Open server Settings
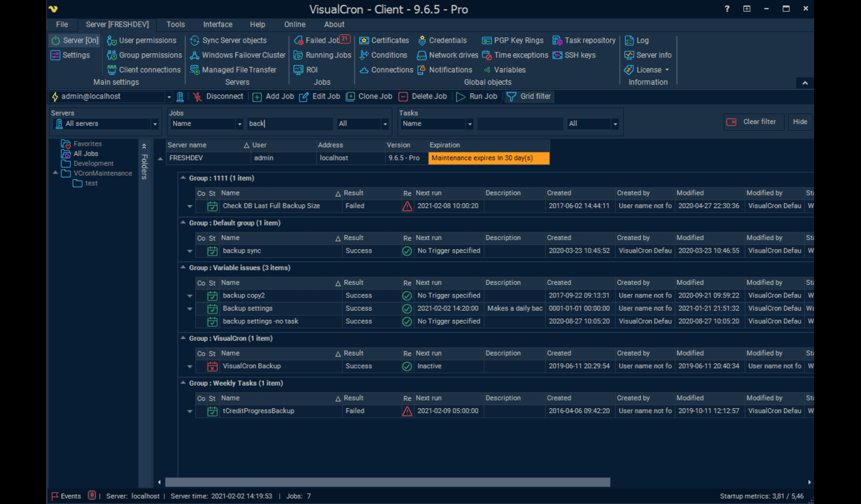Image resolution: width=861 pixels, height=504 pixels. (70, 55)
